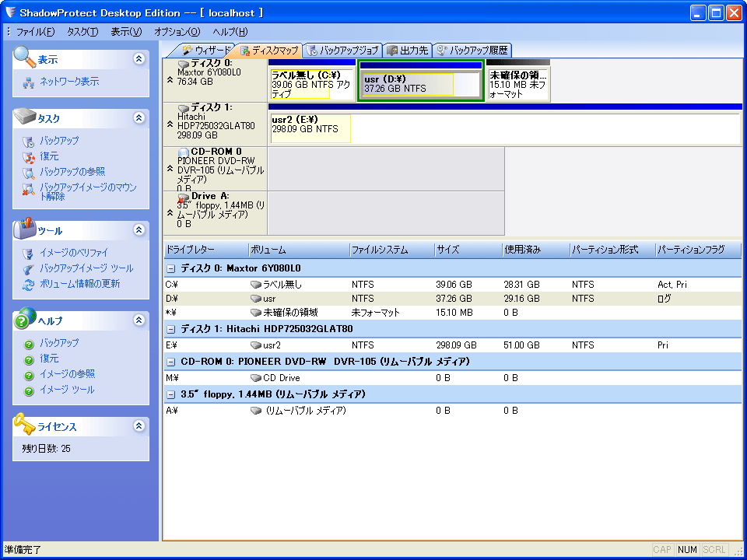Click the ボリューム情報の更新 link
747x560 pixels.
79,285
